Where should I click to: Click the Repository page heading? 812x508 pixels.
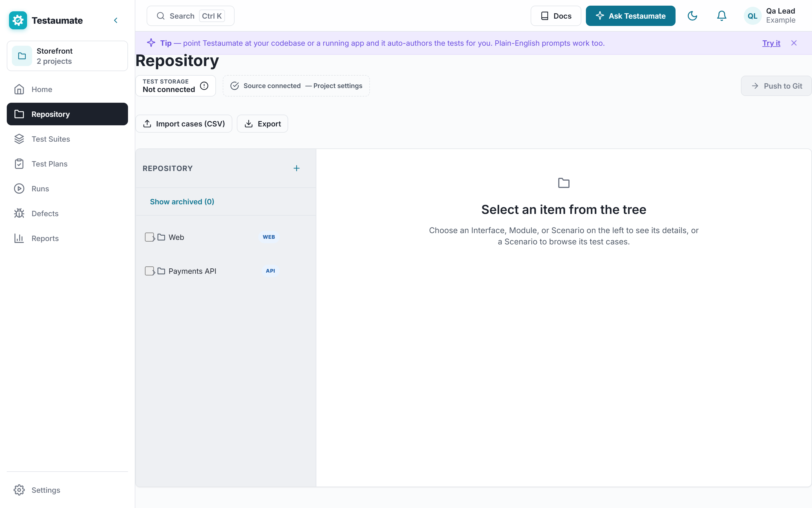click(x=177, y=60)
